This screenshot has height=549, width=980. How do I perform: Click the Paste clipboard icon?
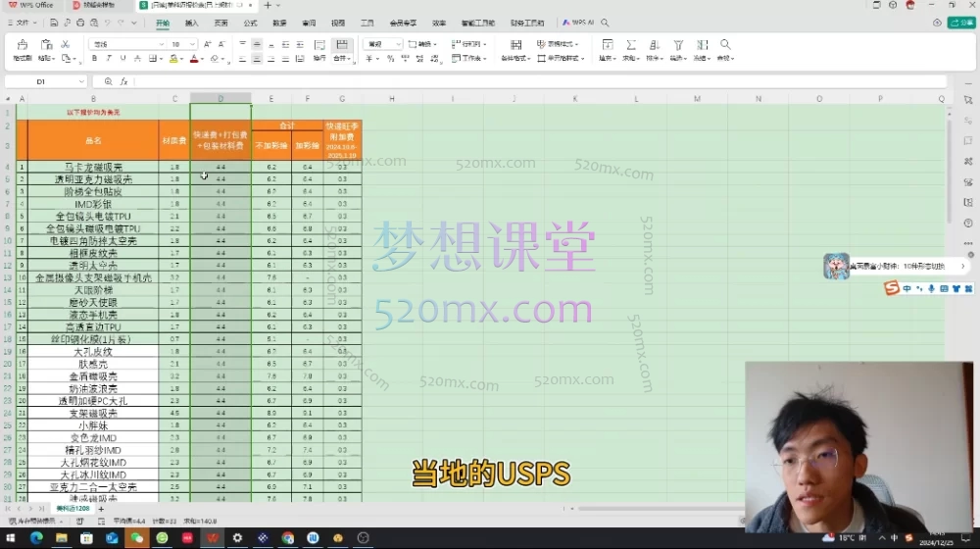click(x=46, y=45)
